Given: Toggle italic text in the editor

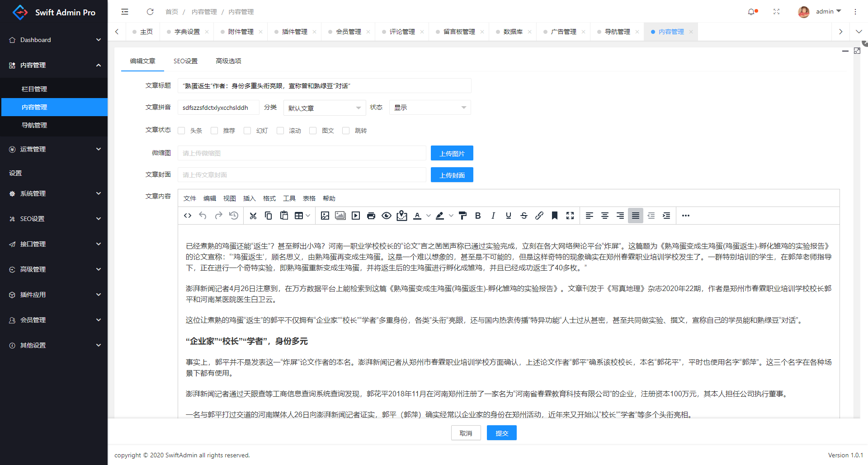Looking at the screenshot, I should (493, 216).
